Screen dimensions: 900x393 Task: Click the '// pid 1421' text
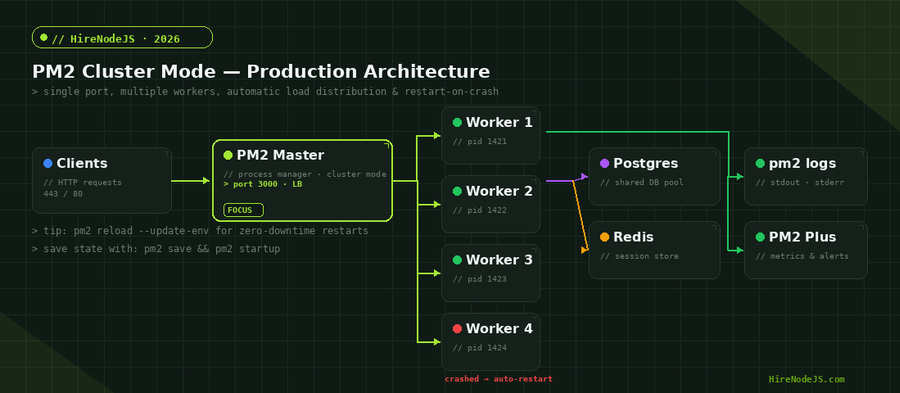480,141
